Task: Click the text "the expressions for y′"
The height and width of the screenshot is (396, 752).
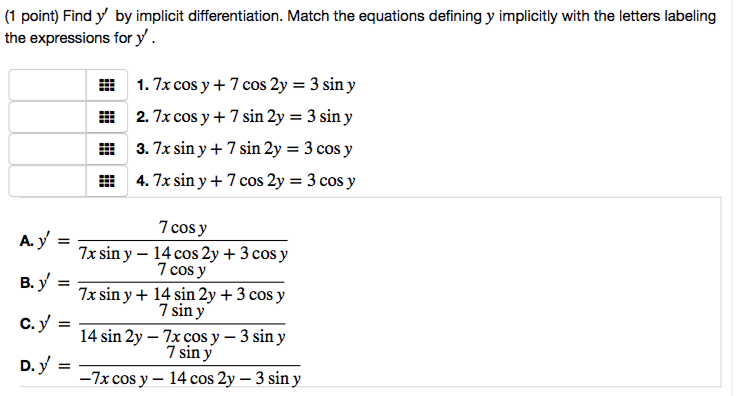Action: point(77,38)
